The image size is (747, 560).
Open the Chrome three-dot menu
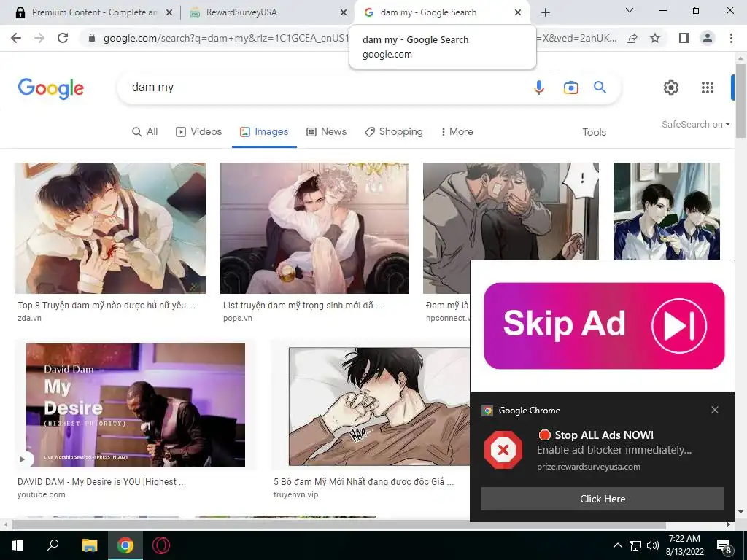coord(731,38)
